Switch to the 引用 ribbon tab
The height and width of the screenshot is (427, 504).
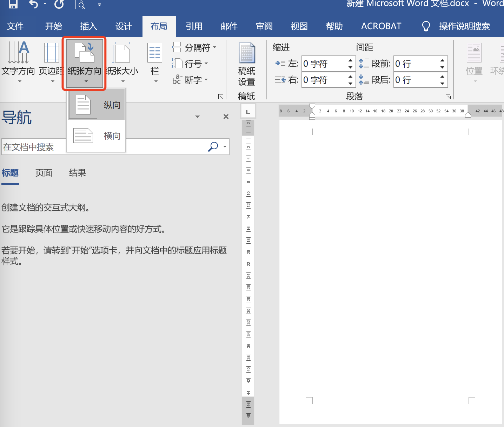(x=194, y=26)
